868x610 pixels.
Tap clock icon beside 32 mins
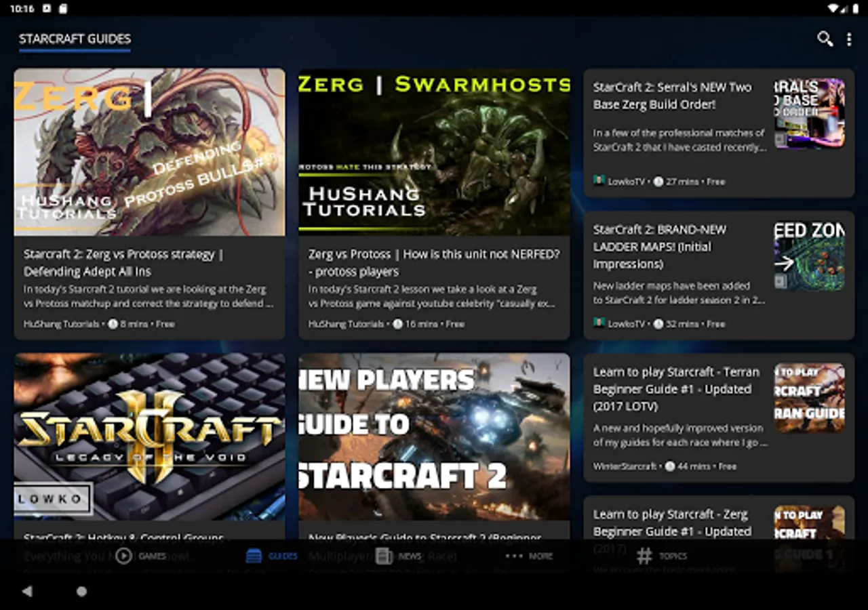click(x=658, y=324)
